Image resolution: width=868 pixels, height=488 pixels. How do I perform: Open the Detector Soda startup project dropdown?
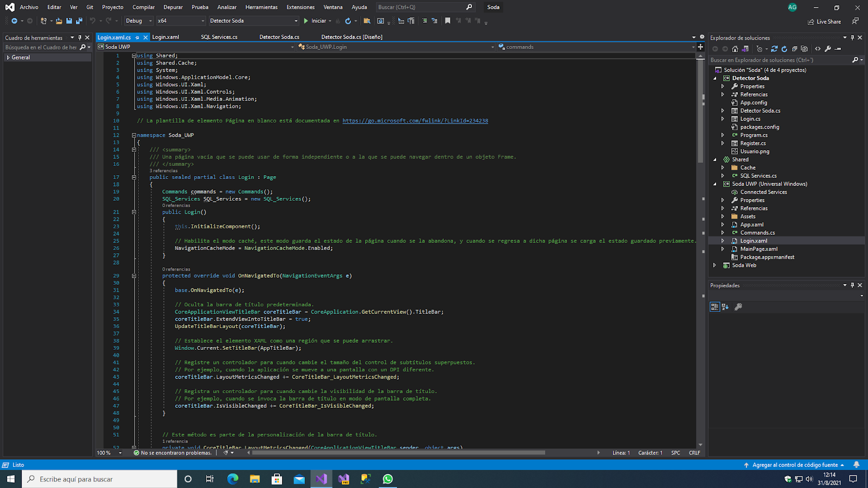click(254, 21)
